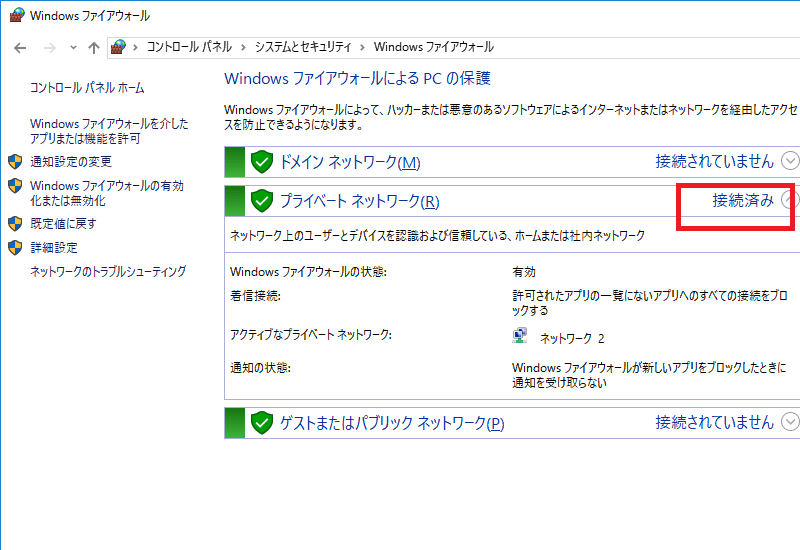Expand chevron before コントロール パネル breadcrumb

point(135,47)
